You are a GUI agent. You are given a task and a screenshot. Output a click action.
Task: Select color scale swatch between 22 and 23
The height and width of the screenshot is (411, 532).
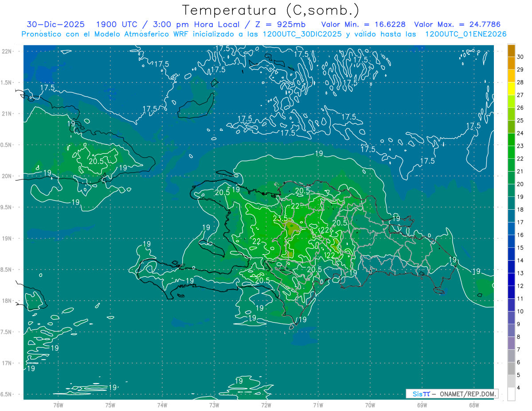tap(511, 152)
